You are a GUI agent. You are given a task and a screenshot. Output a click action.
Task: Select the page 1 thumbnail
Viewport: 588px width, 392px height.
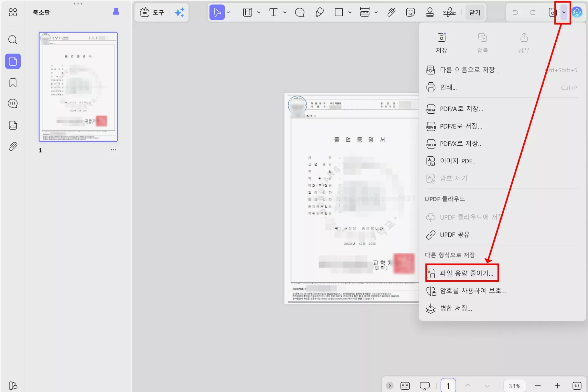point(78,87)
